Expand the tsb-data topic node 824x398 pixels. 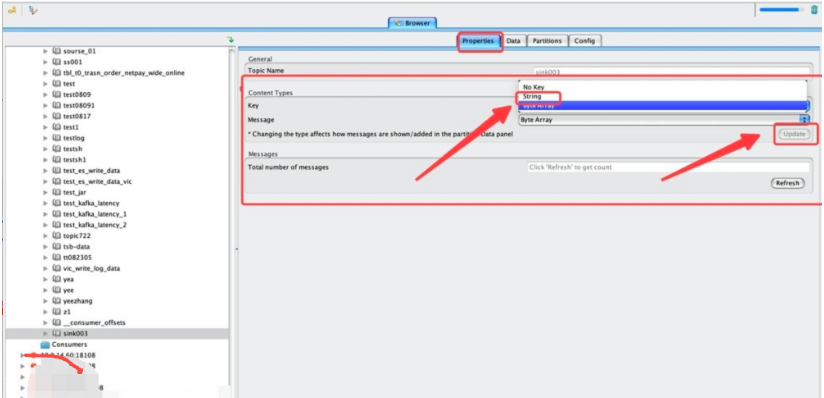tap(46, 247)
